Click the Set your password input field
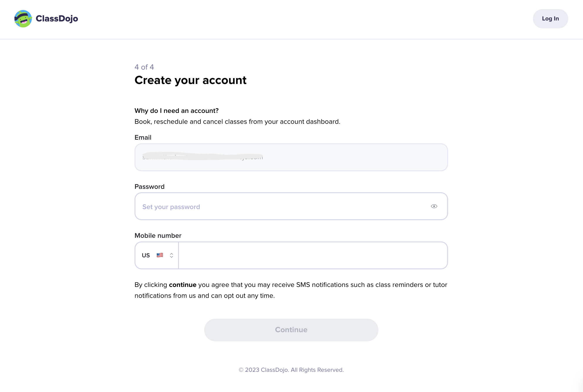 [275, 206]
